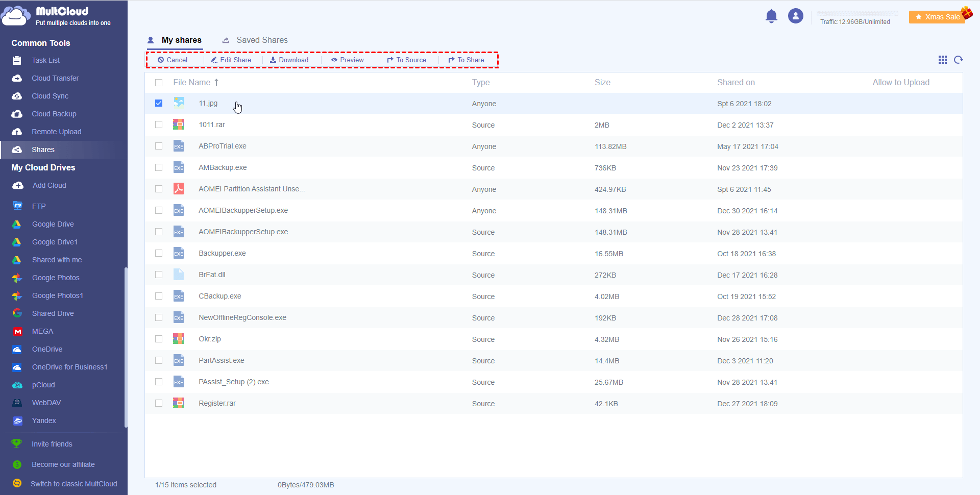Click the PDF icon for AOMEI Partition Assistant
Viewport: 980px width, 495px height.
click(x=179, y=189)
